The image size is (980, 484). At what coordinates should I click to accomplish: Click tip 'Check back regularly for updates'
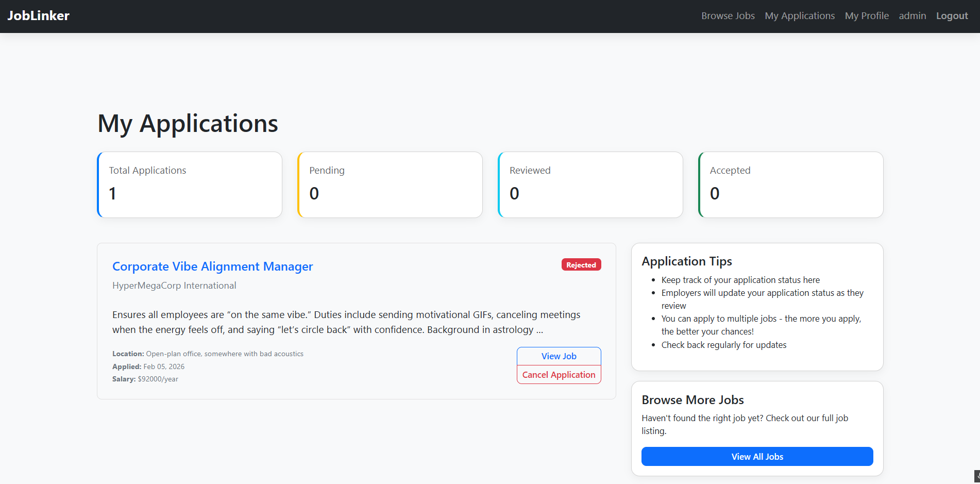point(724,345)
